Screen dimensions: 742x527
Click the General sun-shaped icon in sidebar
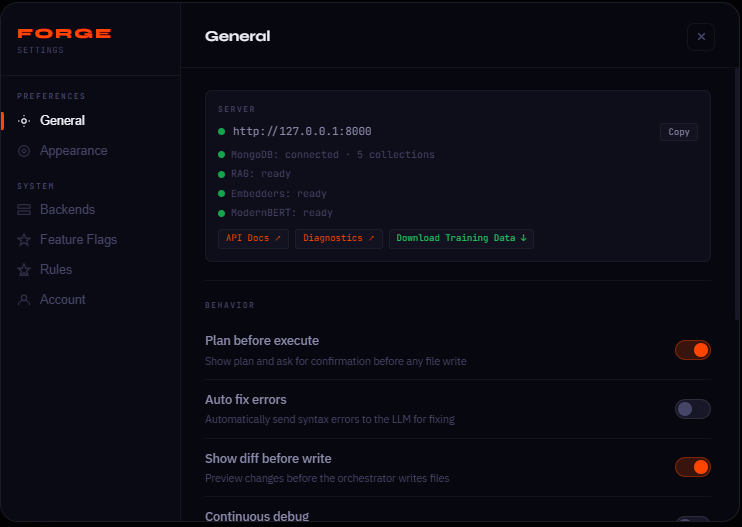click(24, 121)
